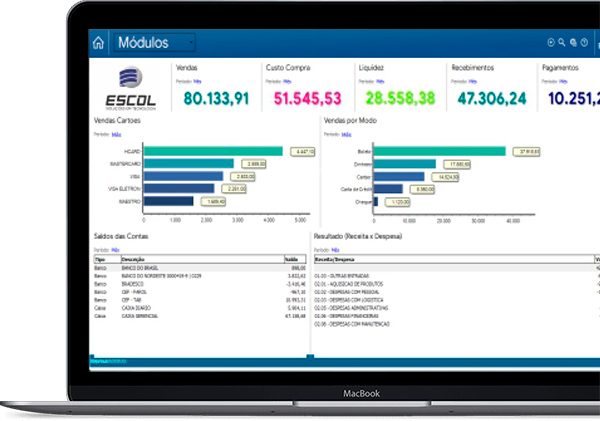
Task: Change period link in Saldos das Contas
Action: 116,249
